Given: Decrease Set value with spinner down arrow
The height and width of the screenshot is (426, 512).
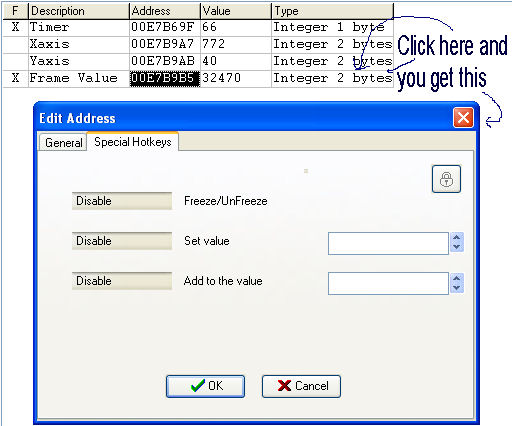Looking at the screenshot, I should pos(457,247).
